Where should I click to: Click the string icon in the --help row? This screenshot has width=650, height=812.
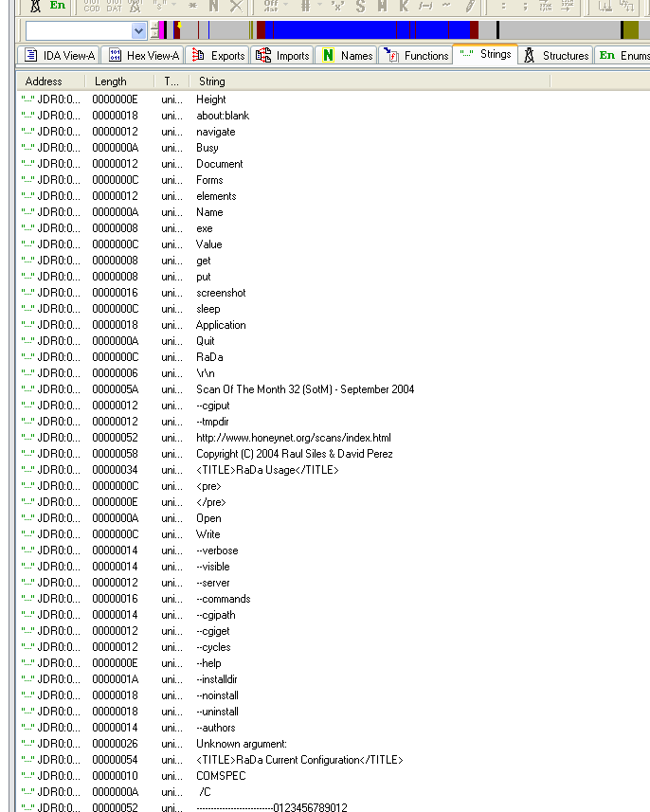tap(28, 663)
